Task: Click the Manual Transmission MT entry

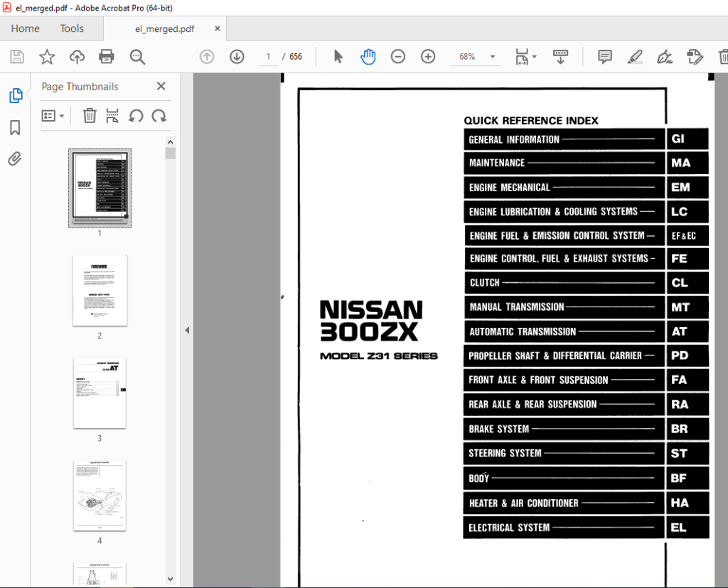Action: tap(587, 307)
